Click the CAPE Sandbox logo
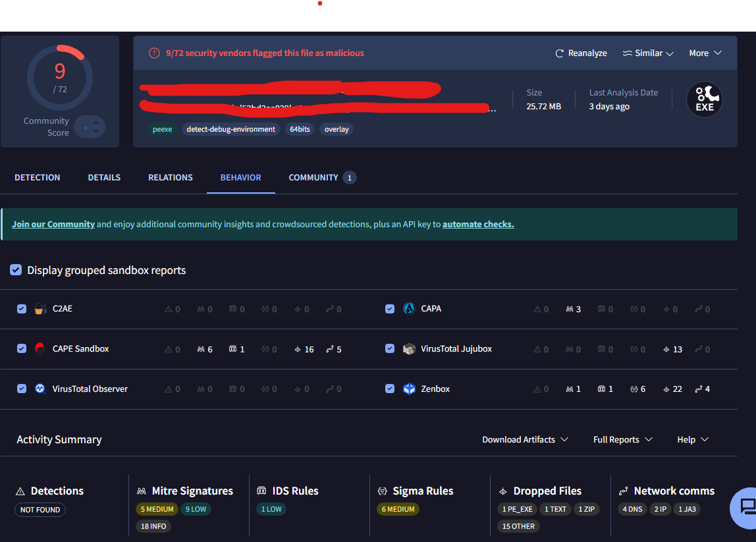Image resolution: width=756 pixels, height=542 pixels. coord(40,348)
